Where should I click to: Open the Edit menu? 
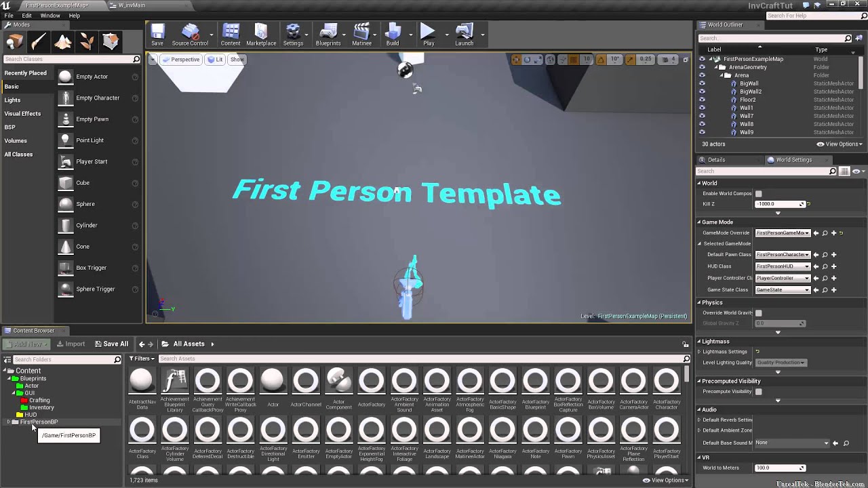tap(26, 16)
